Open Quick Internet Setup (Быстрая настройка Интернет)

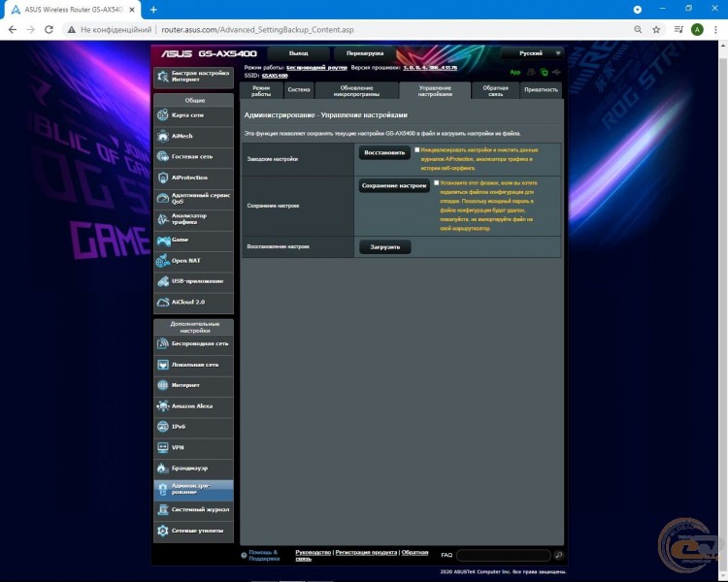[x=193, y=77]
